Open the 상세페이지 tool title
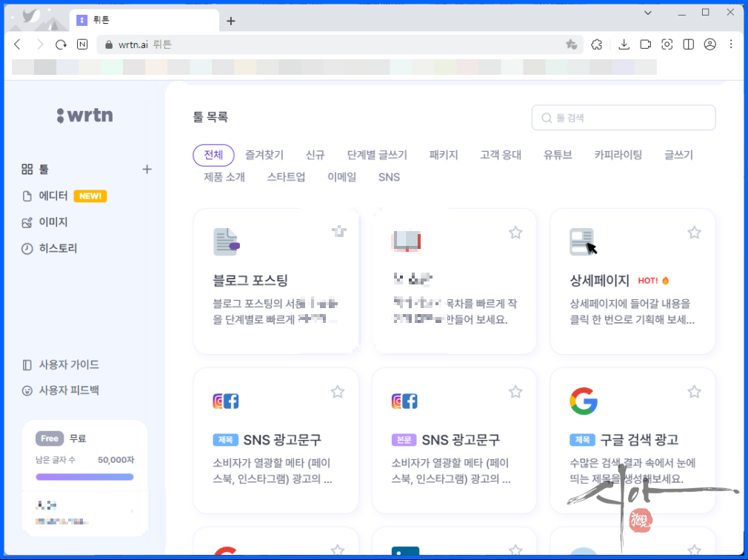Viewport: 748px width, 560px height. pos(600,281)
